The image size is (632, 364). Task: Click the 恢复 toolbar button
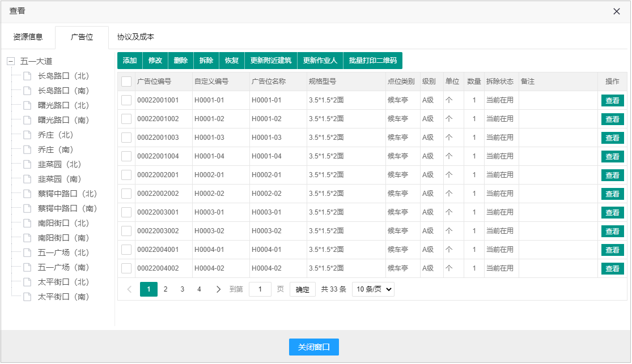point(232,61)
